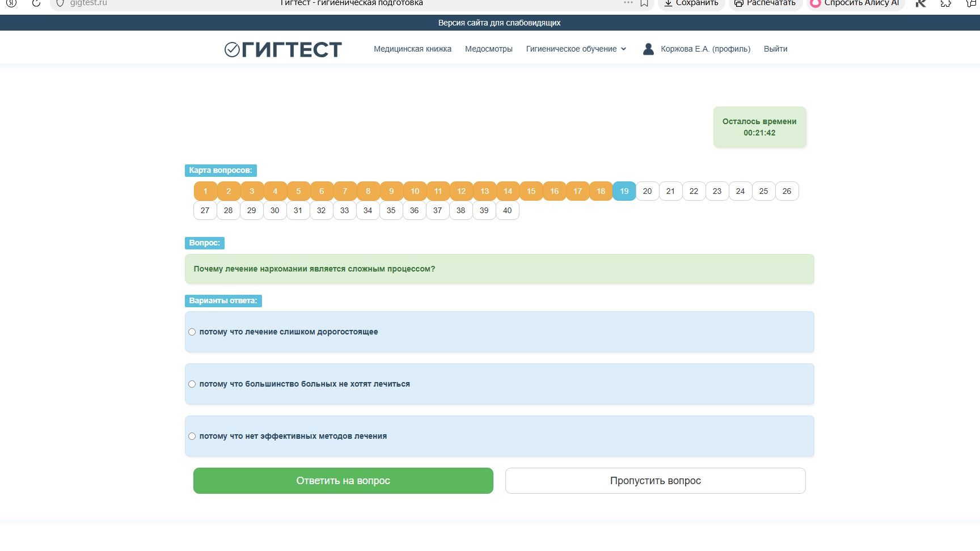The height and width of the screenshot is (551, 980).
Task: Click the user profile silhouette icon
Action: [x=648, y=49]
